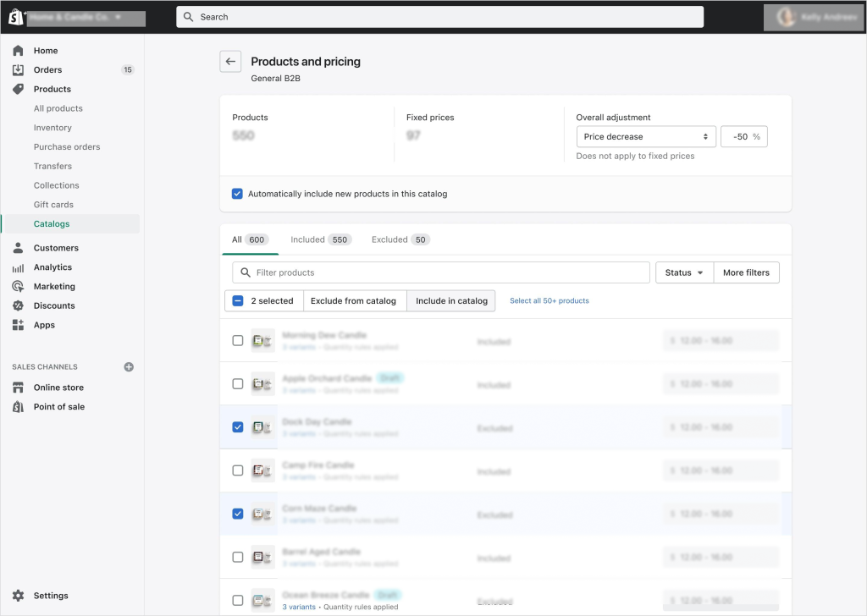Open Discounts from the sidebar
This screenshot has width=867, height=616.
pyautogui.click(x=54, y=305)
